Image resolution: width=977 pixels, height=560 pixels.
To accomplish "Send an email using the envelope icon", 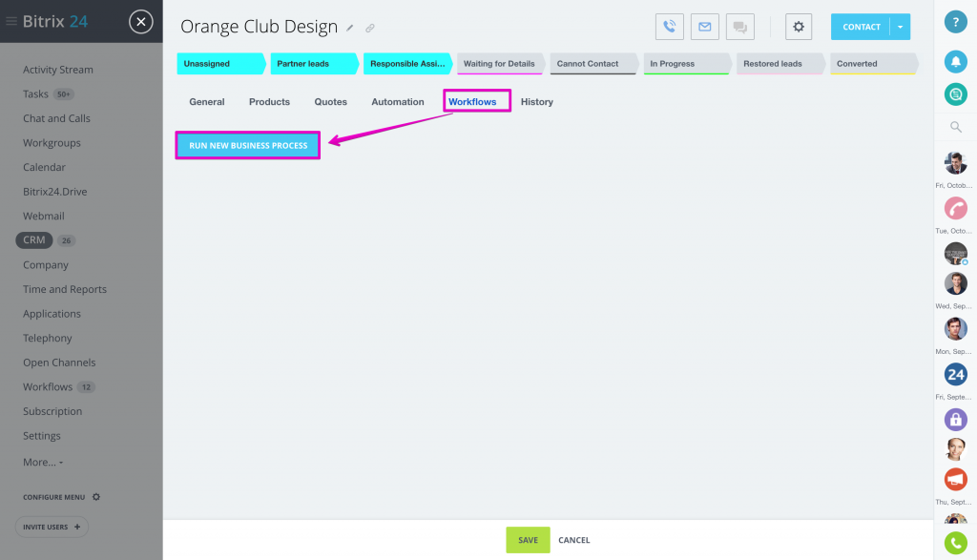I will coord(705,27).
